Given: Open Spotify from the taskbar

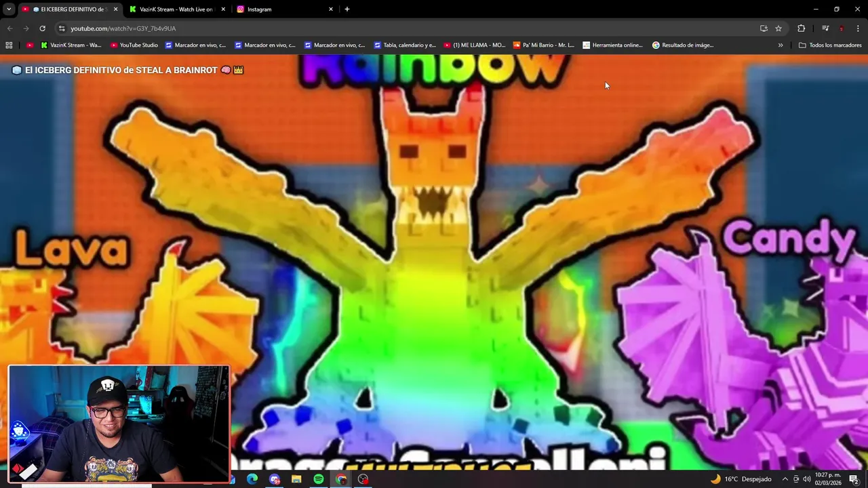Looking at the screenshot, I should coord(319,479).
